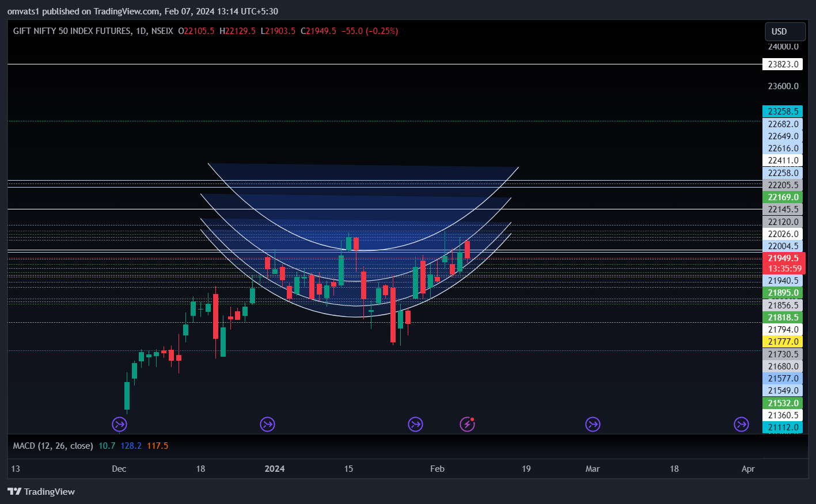Click the 15 date label on time axis
The image size is (816, 504).
348,469
